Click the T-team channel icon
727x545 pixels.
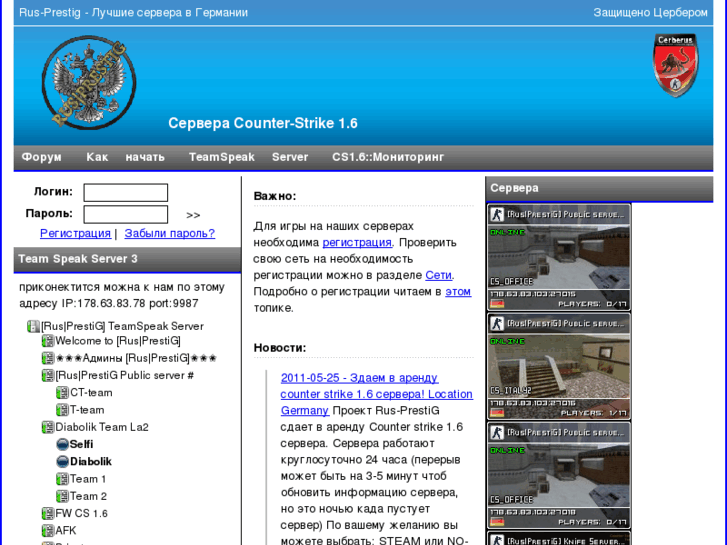pos(62,410)
